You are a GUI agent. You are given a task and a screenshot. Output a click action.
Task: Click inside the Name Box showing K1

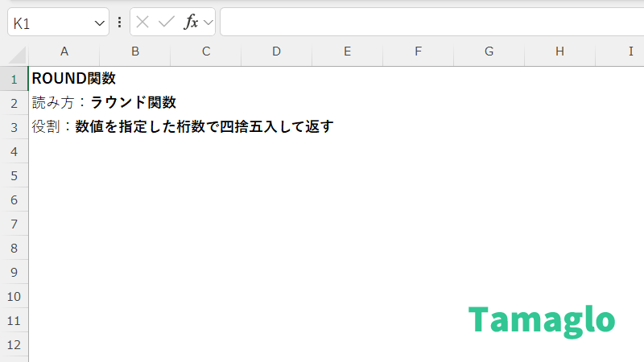pos(48,23)
